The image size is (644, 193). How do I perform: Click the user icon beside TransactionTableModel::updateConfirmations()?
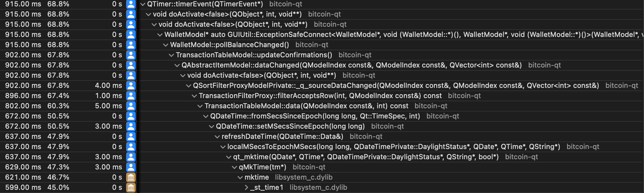coord(131,55)
